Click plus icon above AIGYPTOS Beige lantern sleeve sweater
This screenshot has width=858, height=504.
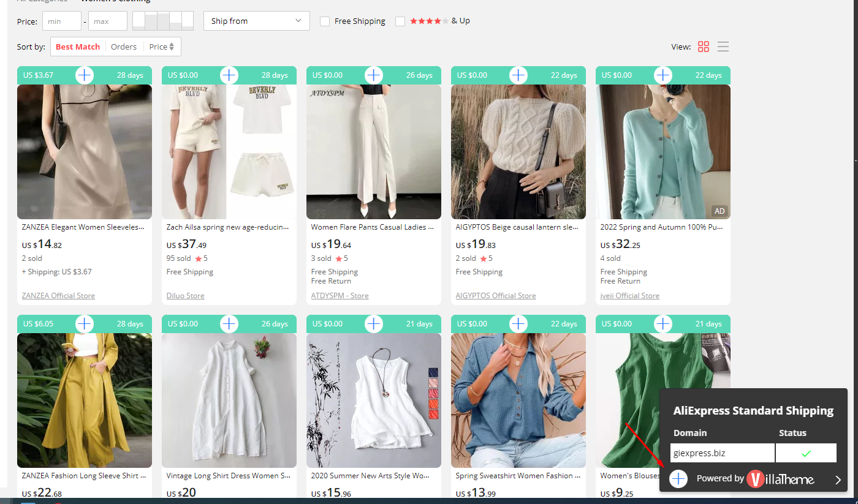(518, 75)
